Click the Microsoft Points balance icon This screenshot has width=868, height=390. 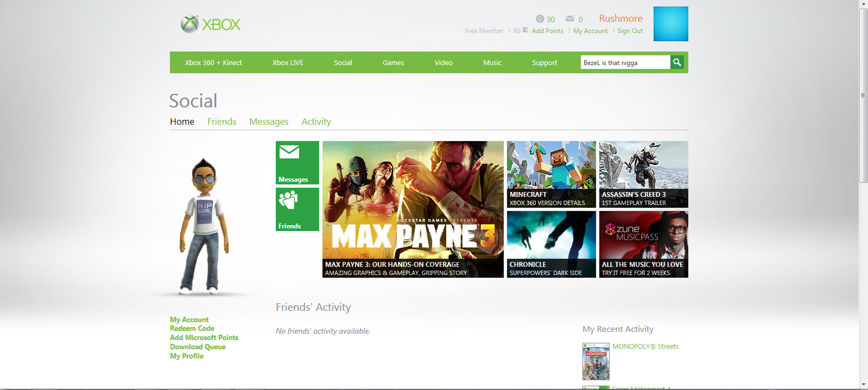tap(525, 30)
